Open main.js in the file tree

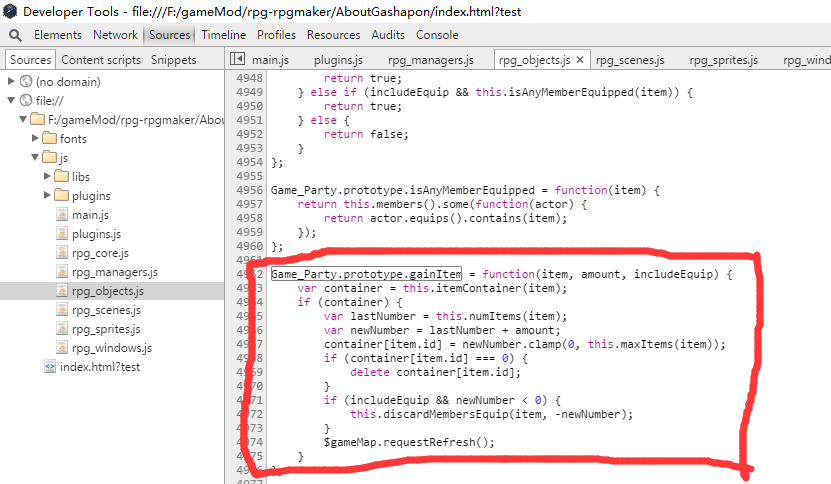[90, 215]
